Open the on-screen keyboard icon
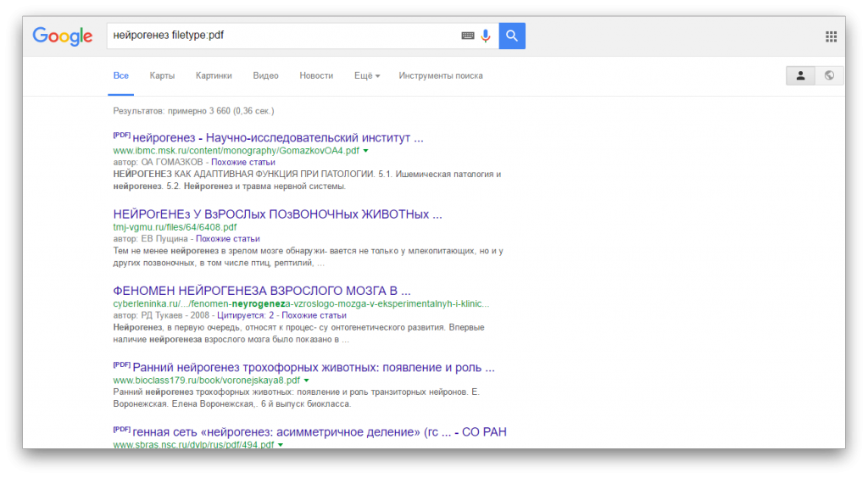The height and width of the screenshot is (478, 868). (468, 36)
